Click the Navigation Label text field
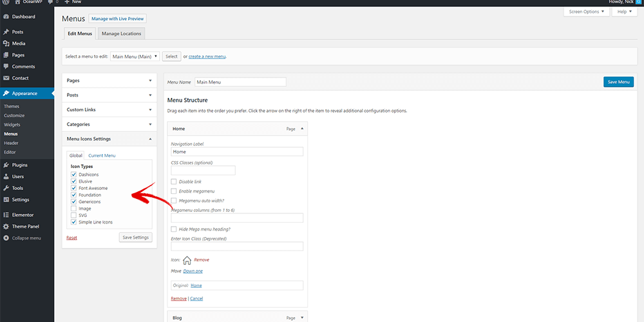644x322 pixels. coord(236,152)
